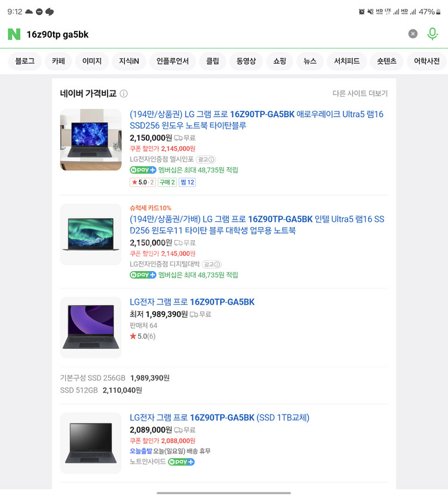
Task: Open the SSD 1TB교체 product link
Action: (219, 418)
